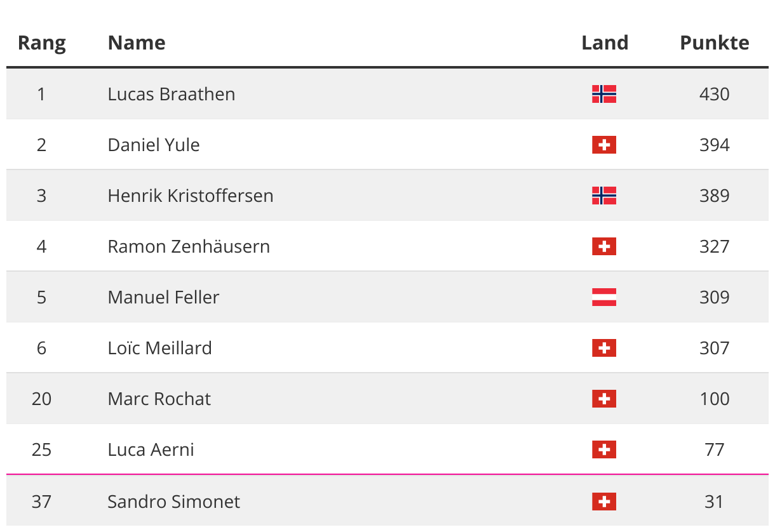This screenshot has width=775, height=532.
Task: Click on Henrik Kristoffersen's name
Action: click(x=191, y=196)
